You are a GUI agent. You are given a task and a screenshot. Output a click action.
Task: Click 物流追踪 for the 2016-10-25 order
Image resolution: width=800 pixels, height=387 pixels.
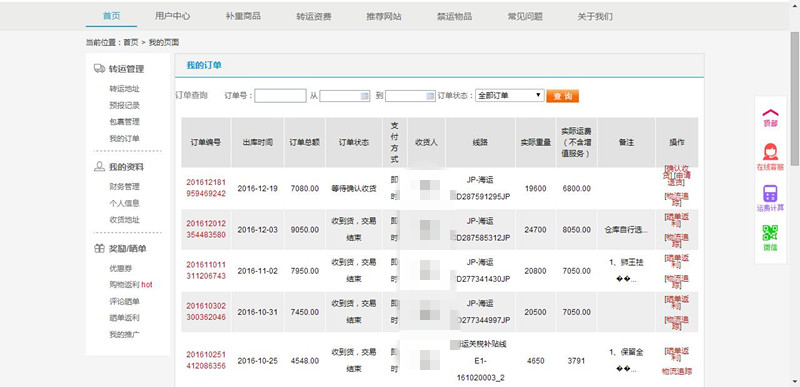677,371
